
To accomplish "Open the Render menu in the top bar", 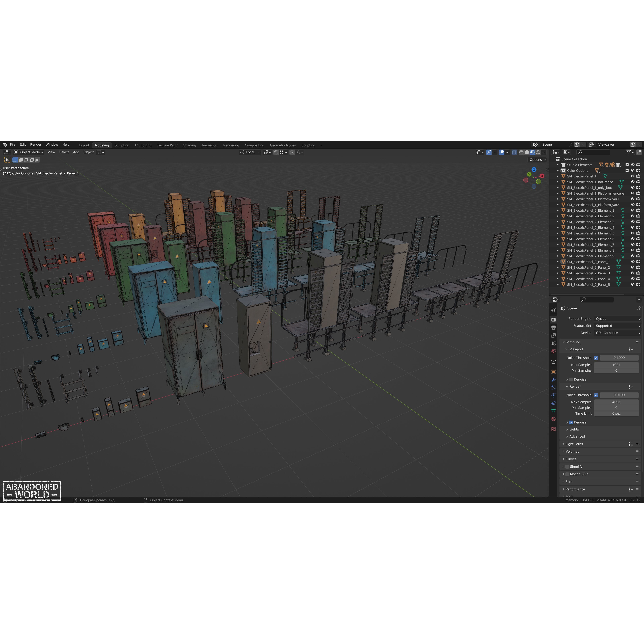I will (36, 144).
